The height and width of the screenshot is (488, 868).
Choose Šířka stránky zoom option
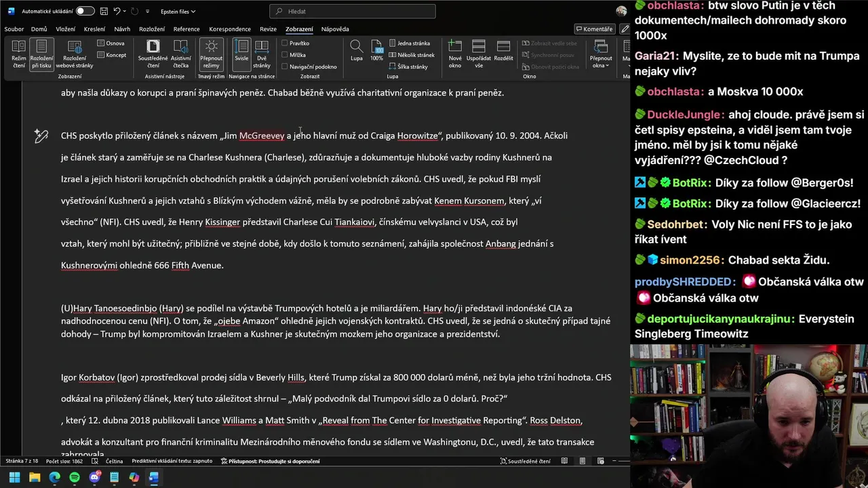pos(408,67)
